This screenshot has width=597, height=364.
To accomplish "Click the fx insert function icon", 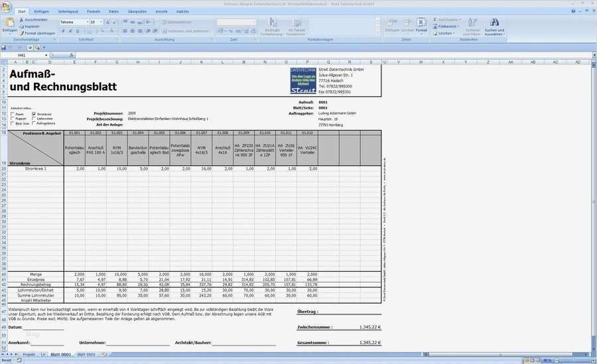I will (72, 55).
